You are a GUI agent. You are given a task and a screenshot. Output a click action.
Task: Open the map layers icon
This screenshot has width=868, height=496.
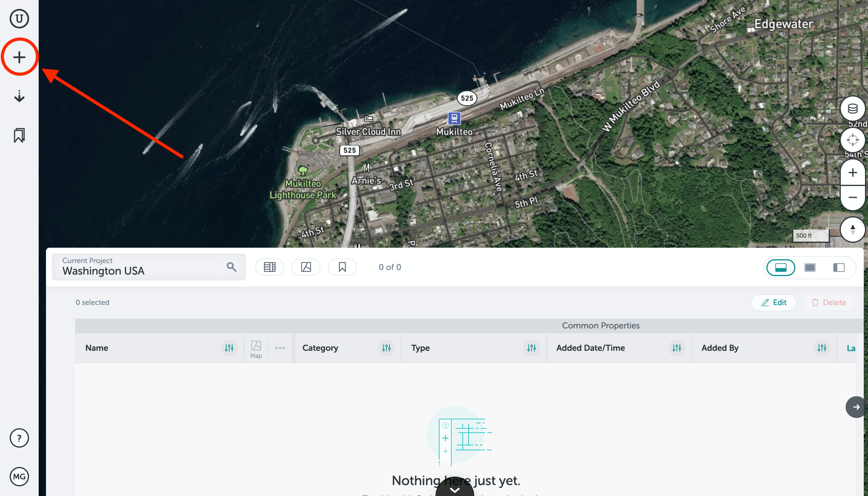click(853, 108)
